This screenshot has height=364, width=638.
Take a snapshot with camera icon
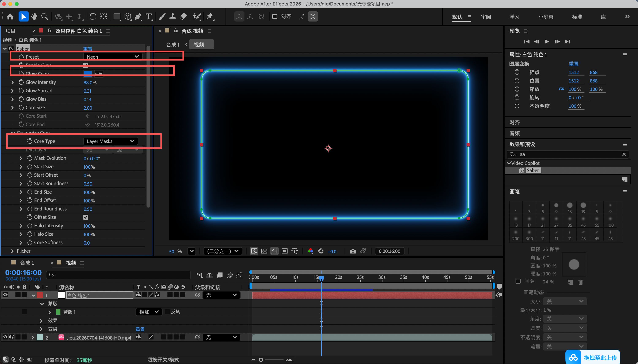pyautogui.click(x=353, y=251)
